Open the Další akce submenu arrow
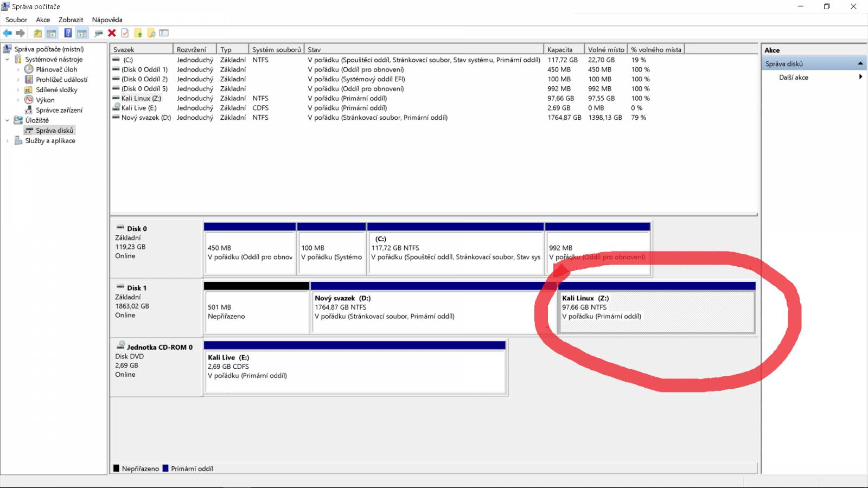Image resolution: width=868 pixels, height=488 pixels. (x=860, y=77)
